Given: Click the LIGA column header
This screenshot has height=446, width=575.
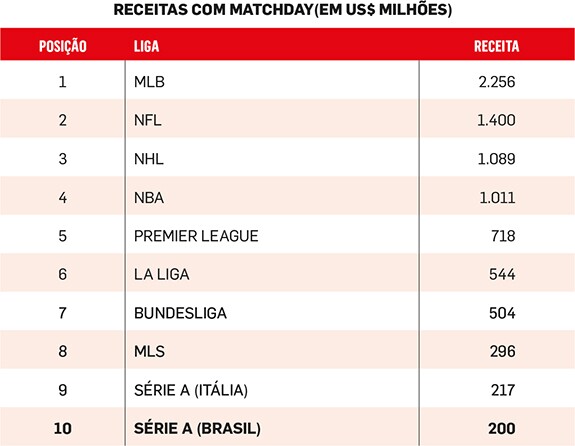Looking at the screenshot, I should click(x=146, y=46).
